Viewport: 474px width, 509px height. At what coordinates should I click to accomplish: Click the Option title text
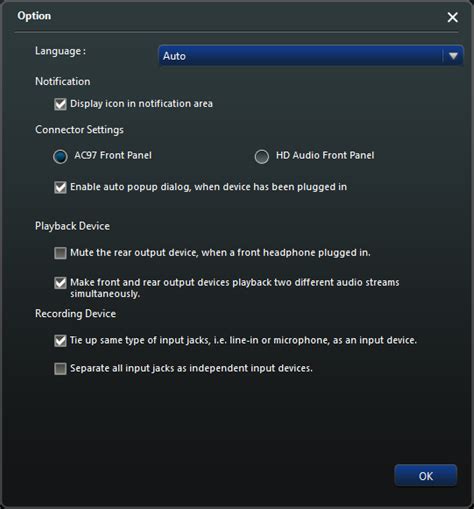pos(34,16)
